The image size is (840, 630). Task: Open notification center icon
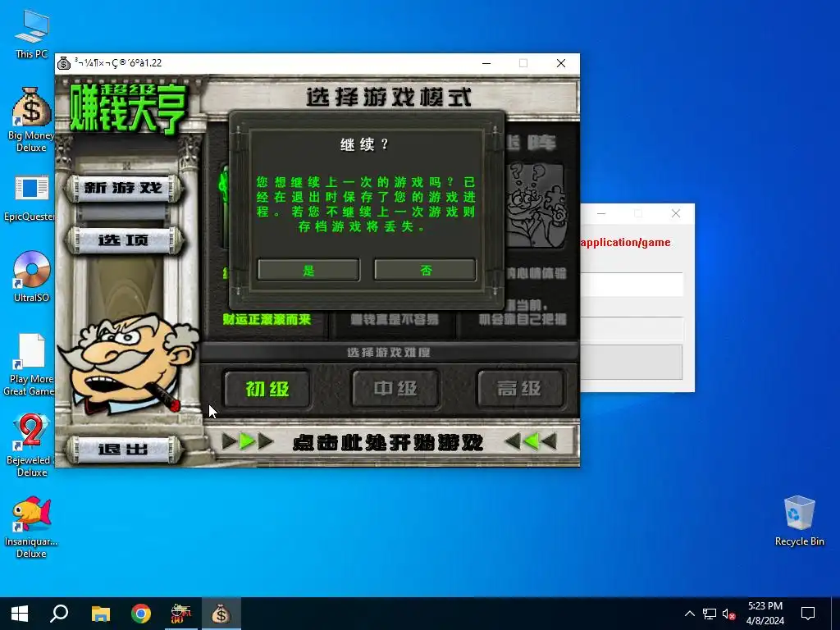point(808,614)
